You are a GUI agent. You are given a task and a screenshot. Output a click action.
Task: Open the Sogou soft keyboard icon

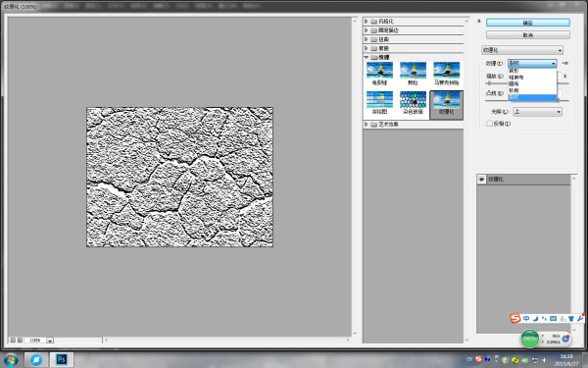point(553,318)
